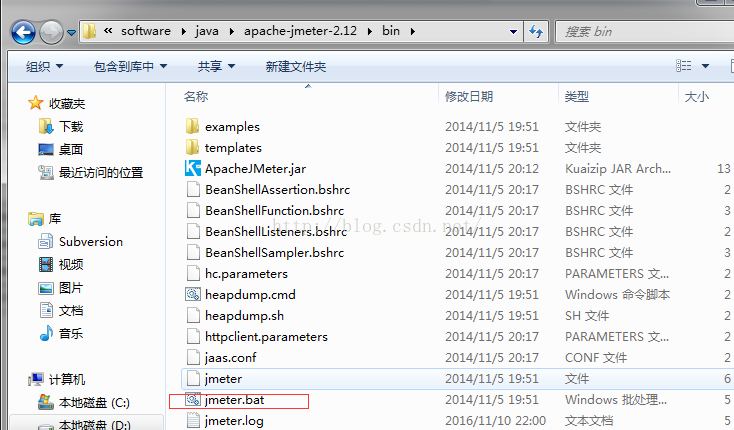Expand the arrow after software breadcrumb
734x430 pixels.
click(184, 31)
